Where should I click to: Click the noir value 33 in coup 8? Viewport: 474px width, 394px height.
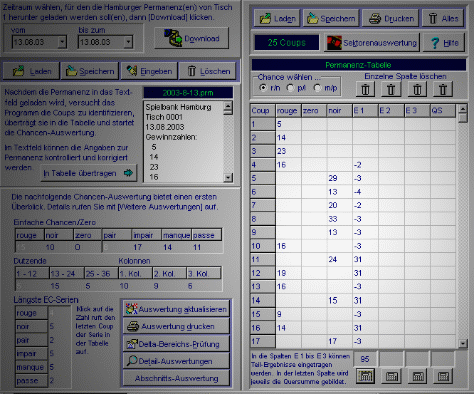tap(340, 219)
